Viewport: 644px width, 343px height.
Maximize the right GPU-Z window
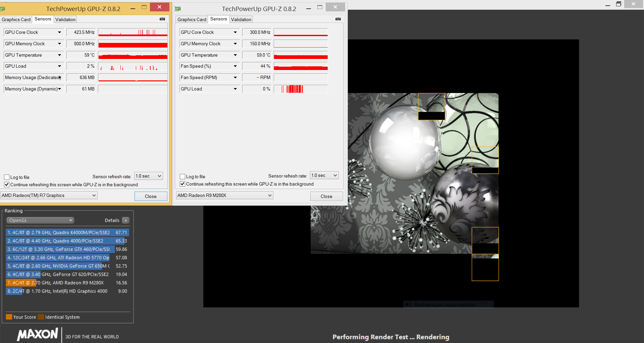[320, 7]
